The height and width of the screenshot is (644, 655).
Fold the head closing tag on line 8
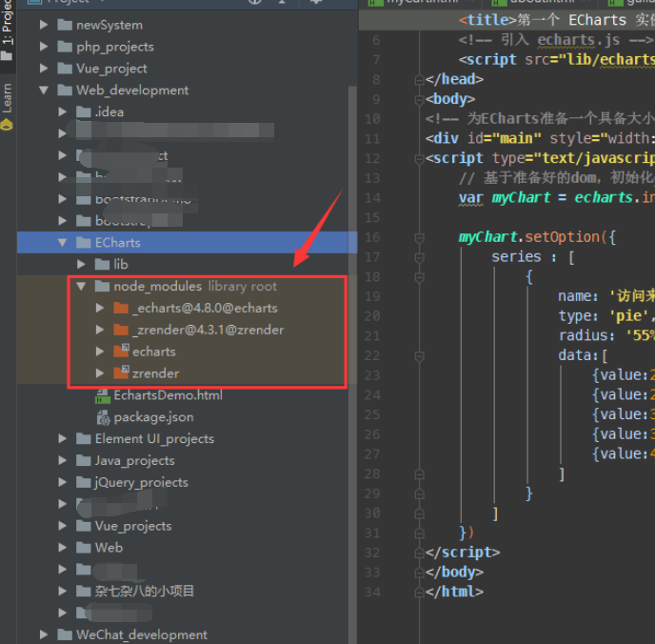420,79
